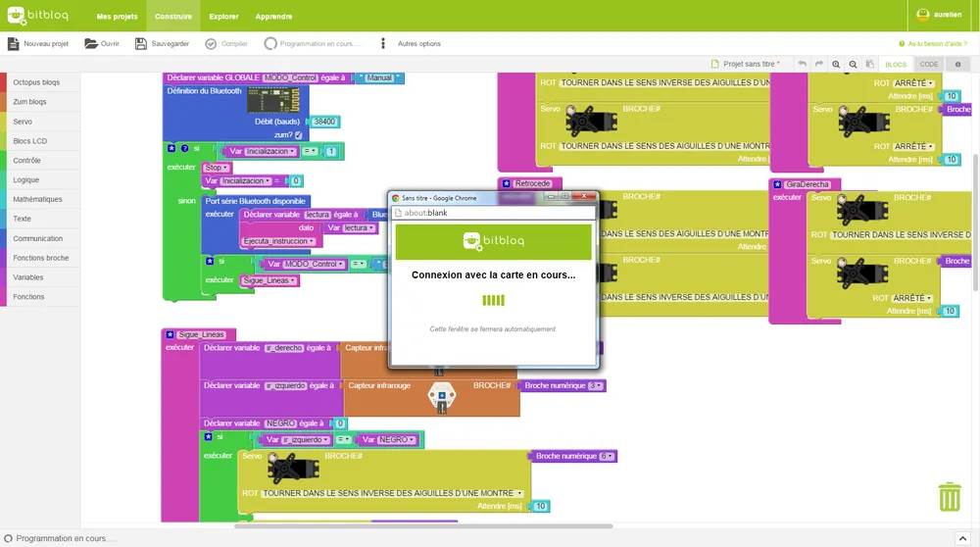Viewport: 980px width, 547px height.
Task: Click the Débit (bauds) 38400 field
Action: click(x=324, y=122)
